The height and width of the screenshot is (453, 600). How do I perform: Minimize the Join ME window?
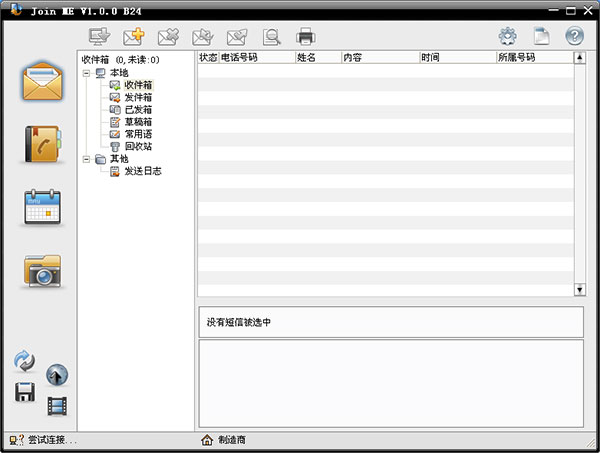click(554, 10)
